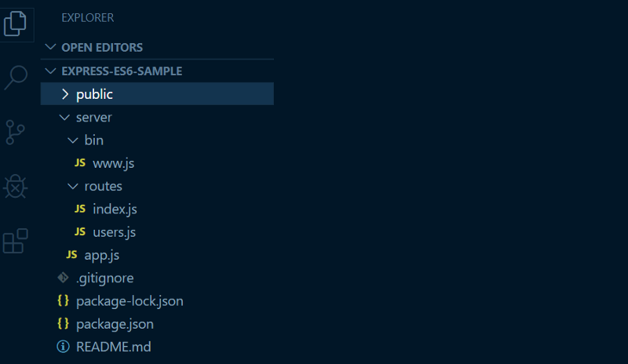Open the Search magnifier in activity bar

point(16,78)
